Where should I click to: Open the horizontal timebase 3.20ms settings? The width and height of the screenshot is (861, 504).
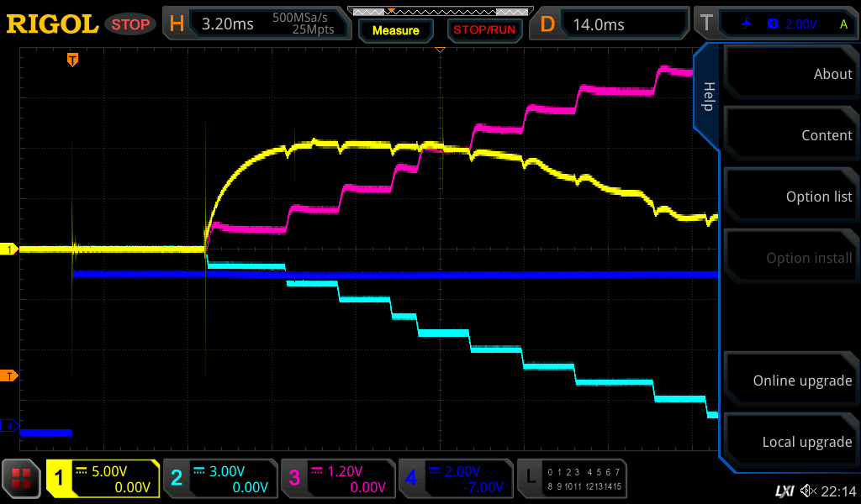point(255,24)
